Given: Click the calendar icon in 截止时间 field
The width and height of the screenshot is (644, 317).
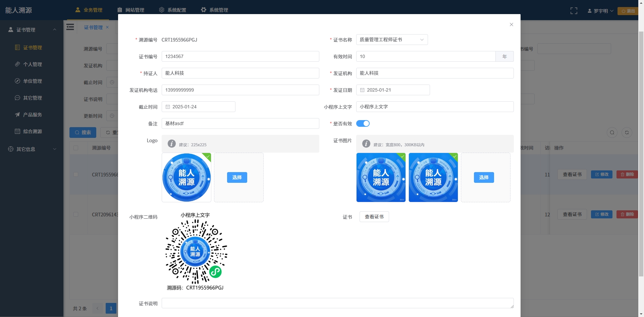Looking at the screenshot, I should 168,107.
